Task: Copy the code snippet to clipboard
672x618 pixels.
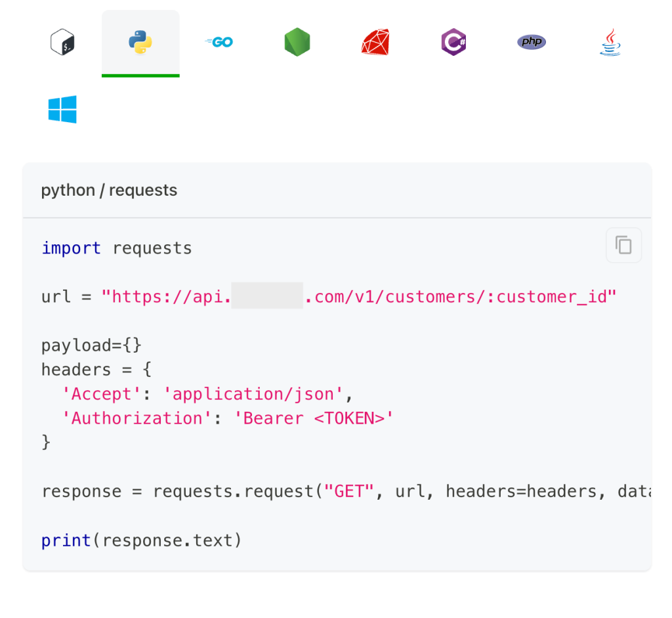Action: click(623, 244)
